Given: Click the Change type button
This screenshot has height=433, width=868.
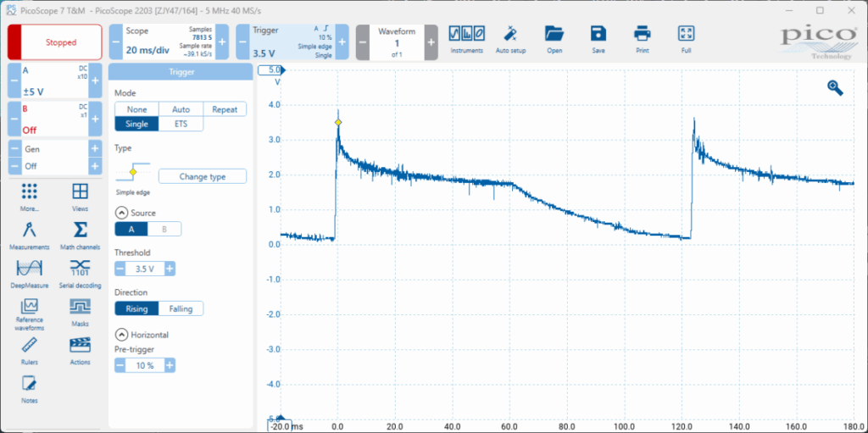Looking at the screenshot, I should (202, 176).
